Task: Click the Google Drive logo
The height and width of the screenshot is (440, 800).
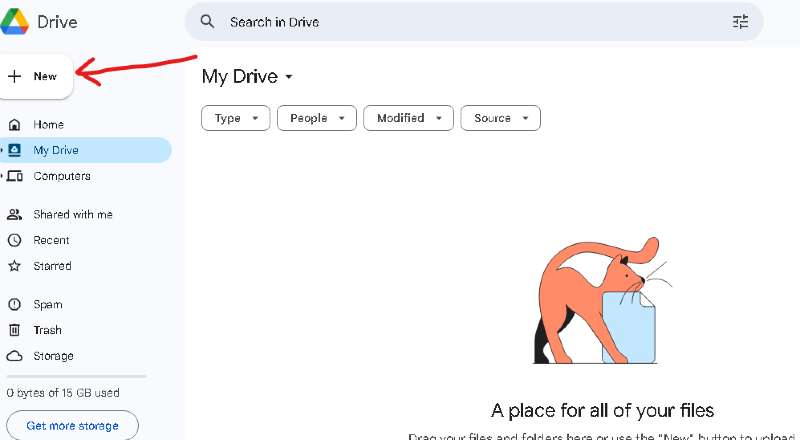Action: [x=14, y=22]
